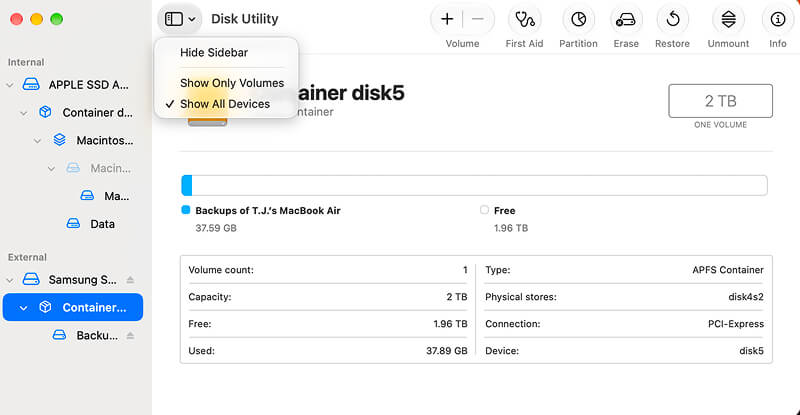Eject the Backu... volume
Viewport: 800px width, 415px height.
tap(130, 335)
